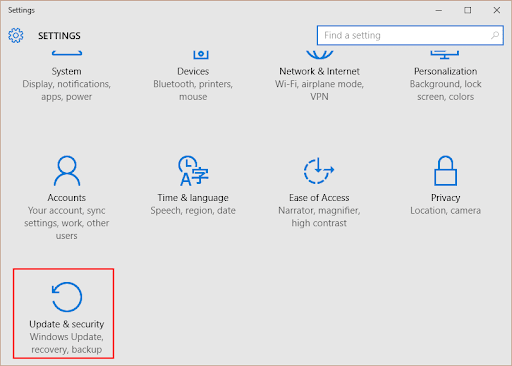The image size is (512, 366).
Task: Click the Accounts label
Action: tap(67, 198)
